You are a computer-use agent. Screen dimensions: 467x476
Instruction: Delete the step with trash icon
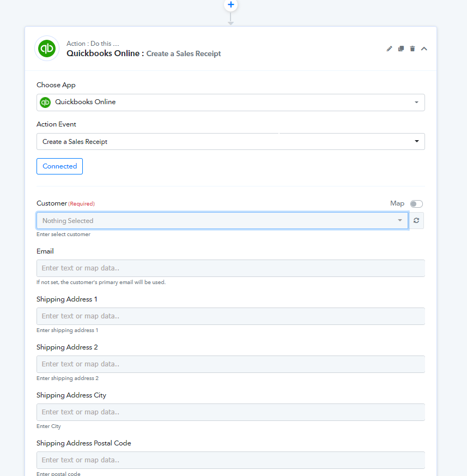click(413, 49)
